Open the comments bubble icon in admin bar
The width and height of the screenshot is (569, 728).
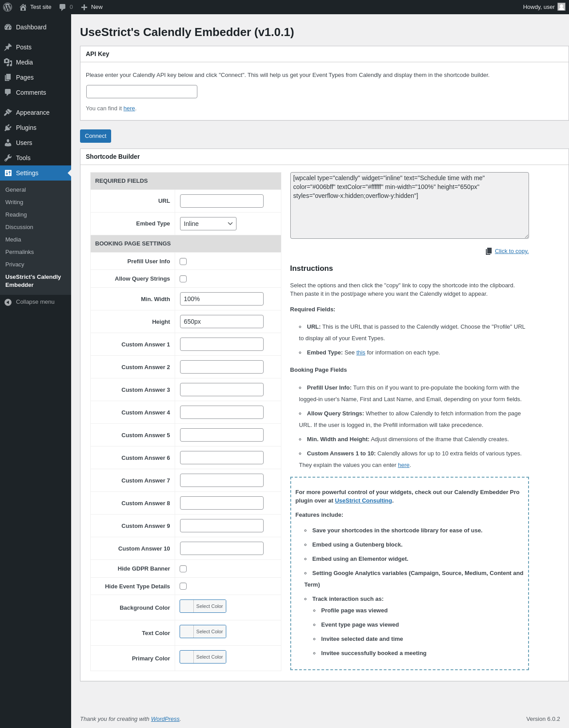point(62,7)
